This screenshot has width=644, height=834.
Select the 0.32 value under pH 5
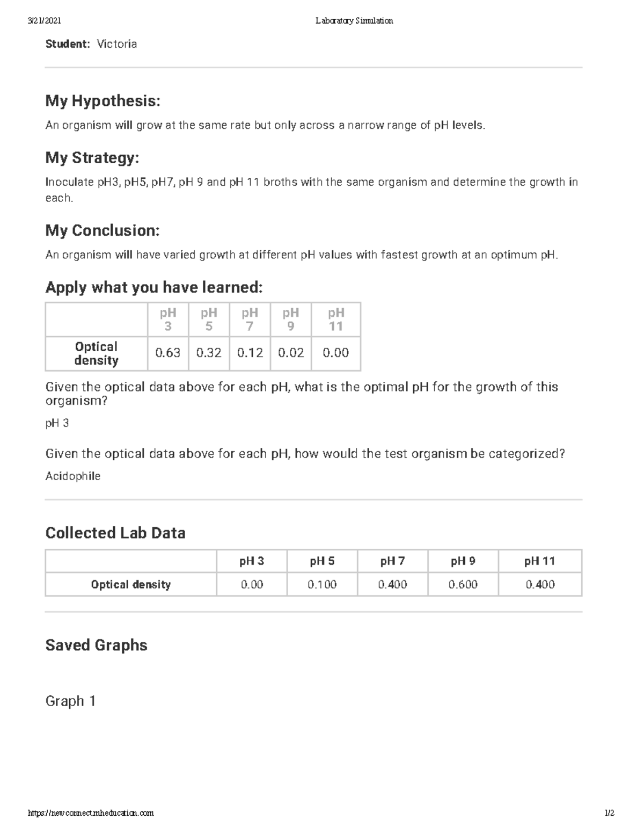209,353
